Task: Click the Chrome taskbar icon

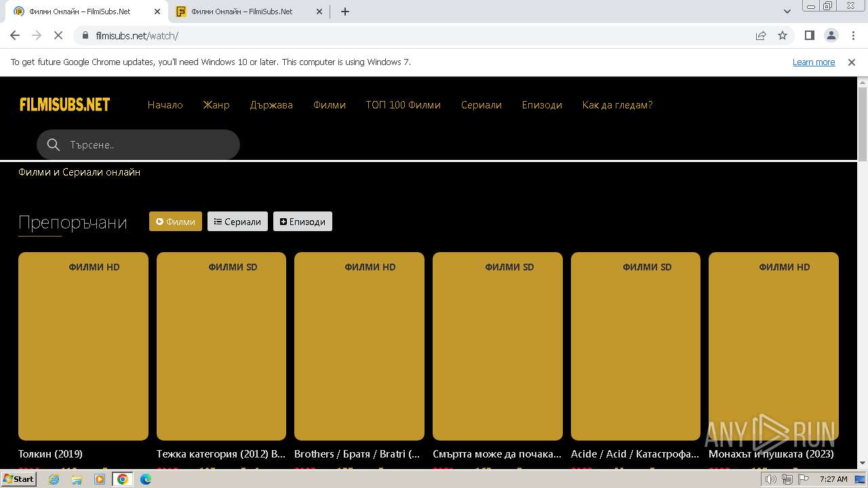Action: point(122,479)
